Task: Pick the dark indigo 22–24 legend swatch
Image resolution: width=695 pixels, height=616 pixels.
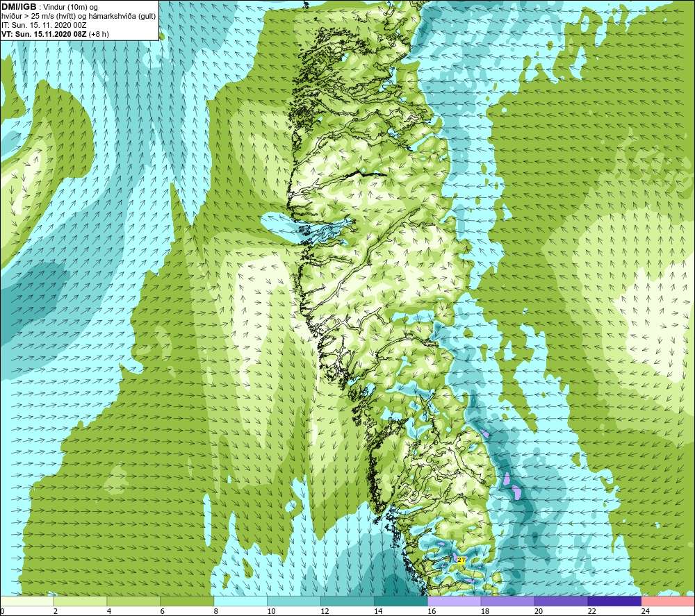Action: point(614,601)
